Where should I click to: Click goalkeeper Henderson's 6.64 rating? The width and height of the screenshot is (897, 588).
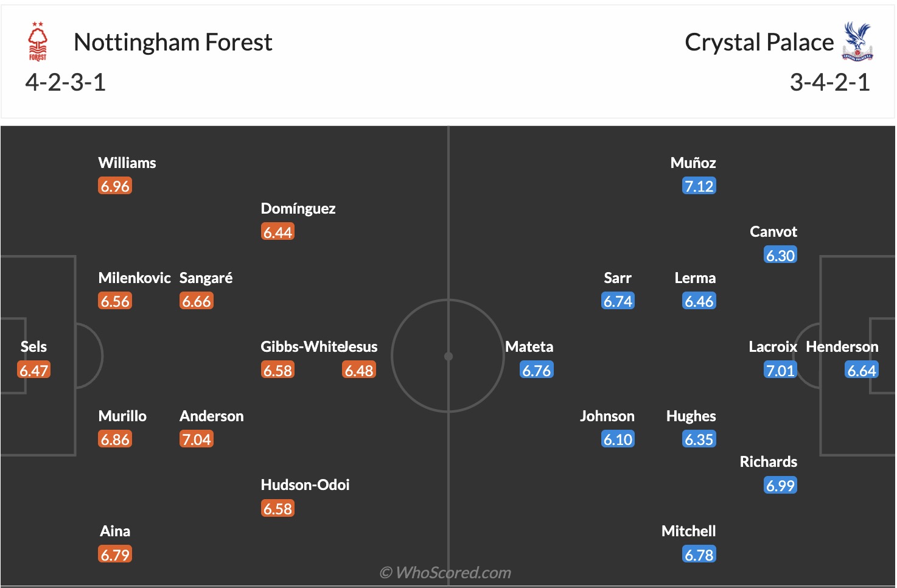[x=861, y=371]
